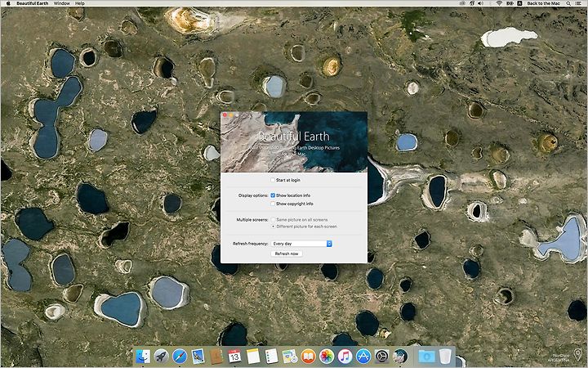This screenshot has height=368, width=588.
Task: Open Calendar icon showing 13
Action: (234, 356)
